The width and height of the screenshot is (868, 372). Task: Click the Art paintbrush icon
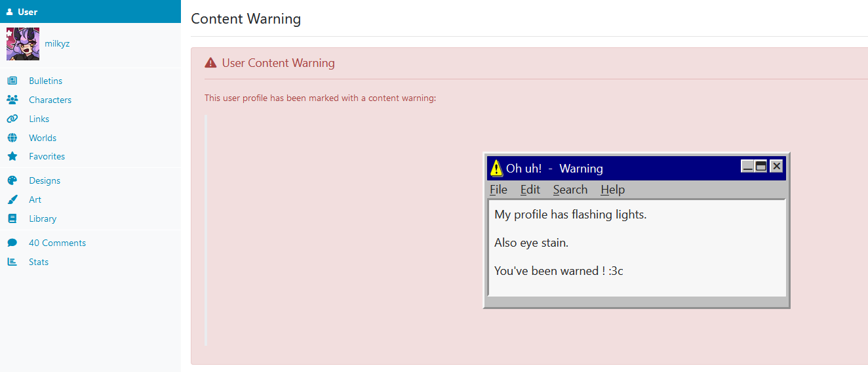coord(12,199)
